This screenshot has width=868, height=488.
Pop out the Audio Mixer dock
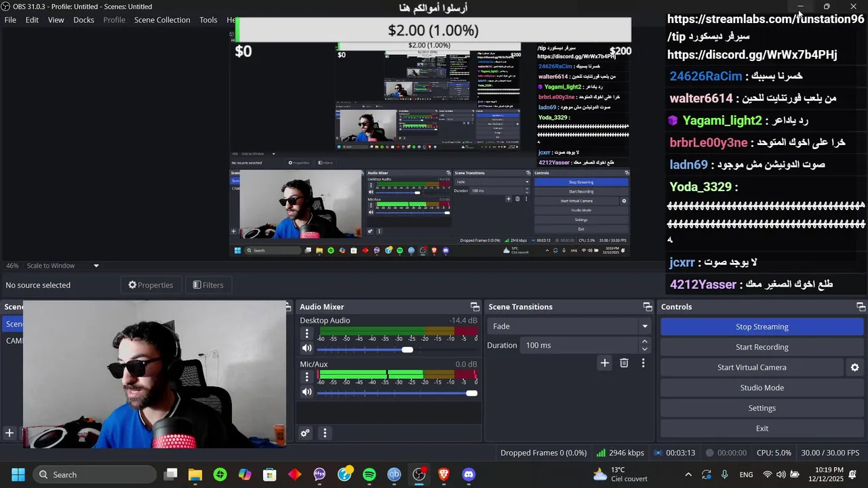[475, 307]
